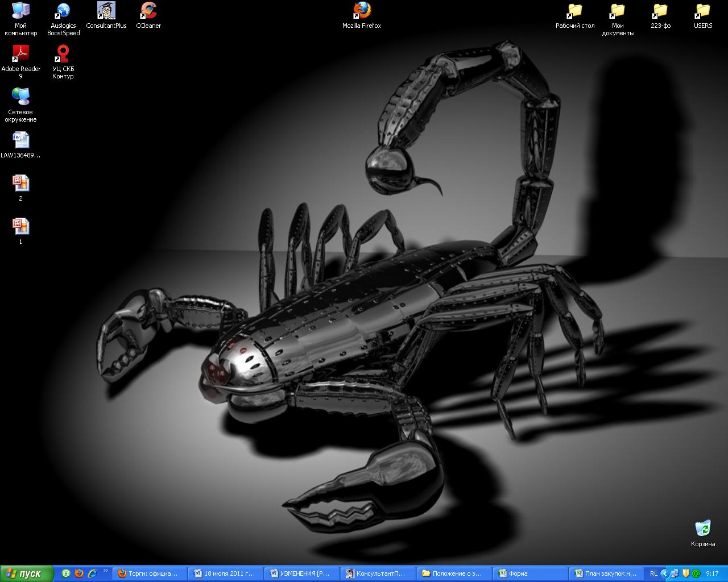Viewport: 728px width, 582px height.
Task: Click the Adobe Reader 9 icon
Action: click(21, 55)
